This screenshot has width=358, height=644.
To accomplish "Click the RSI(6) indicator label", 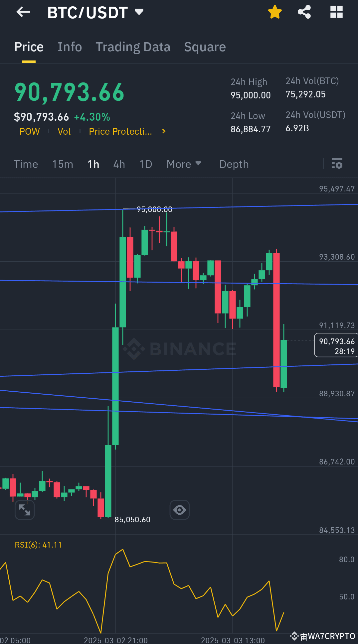I will 38,544.
